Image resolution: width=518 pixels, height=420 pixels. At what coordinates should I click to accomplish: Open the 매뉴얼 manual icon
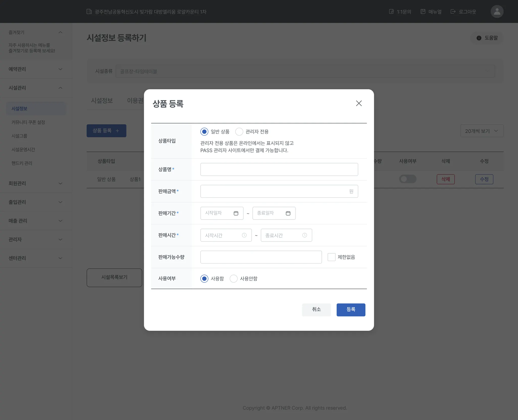(423, 12)
